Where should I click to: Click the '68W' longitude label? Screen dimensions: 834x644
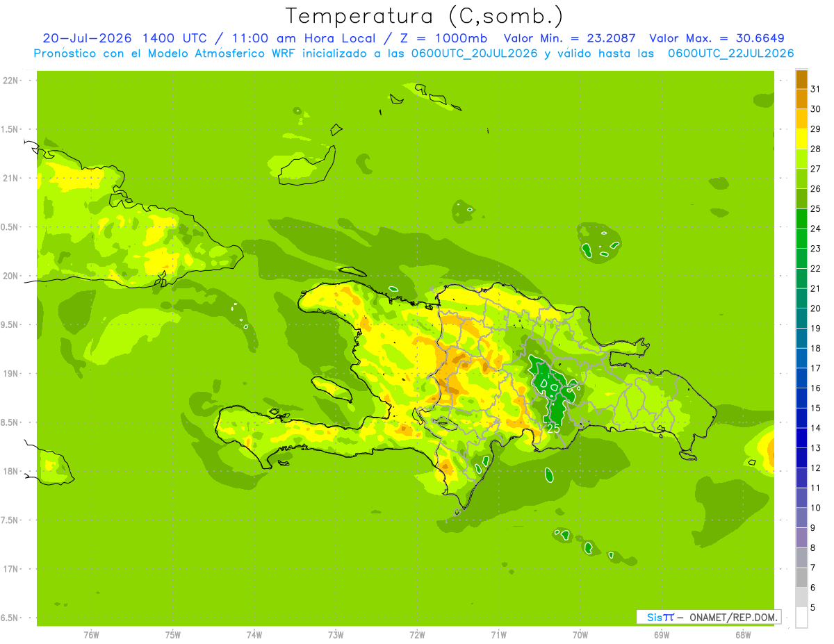pos(742,634)
